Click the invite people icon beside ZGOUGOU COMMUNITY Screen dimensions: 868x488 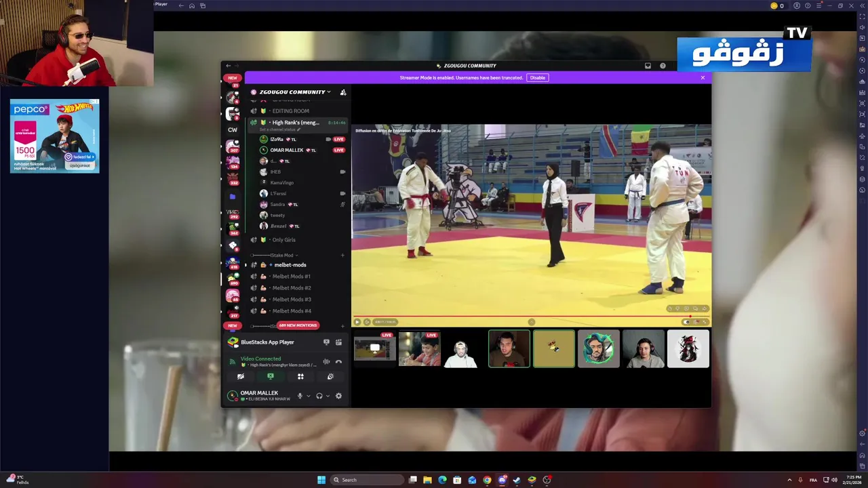(x=343, y=92)
